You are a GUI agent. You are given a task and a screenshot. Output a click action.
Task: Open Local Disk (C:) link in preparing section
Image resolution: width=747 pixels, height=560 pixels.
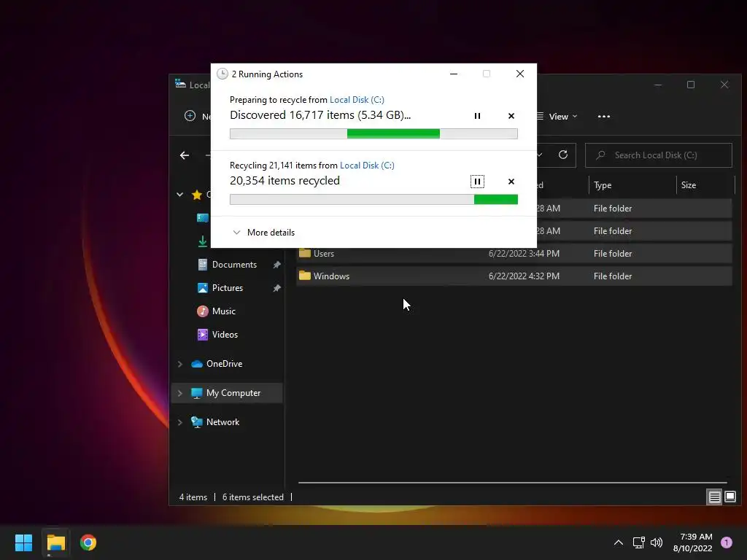(x=357, y=99)
